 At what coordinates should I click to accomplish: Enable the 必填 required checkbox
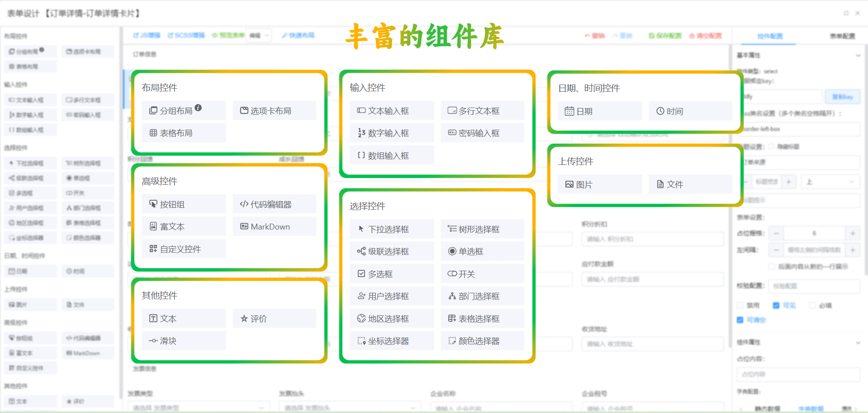(812, 305)
